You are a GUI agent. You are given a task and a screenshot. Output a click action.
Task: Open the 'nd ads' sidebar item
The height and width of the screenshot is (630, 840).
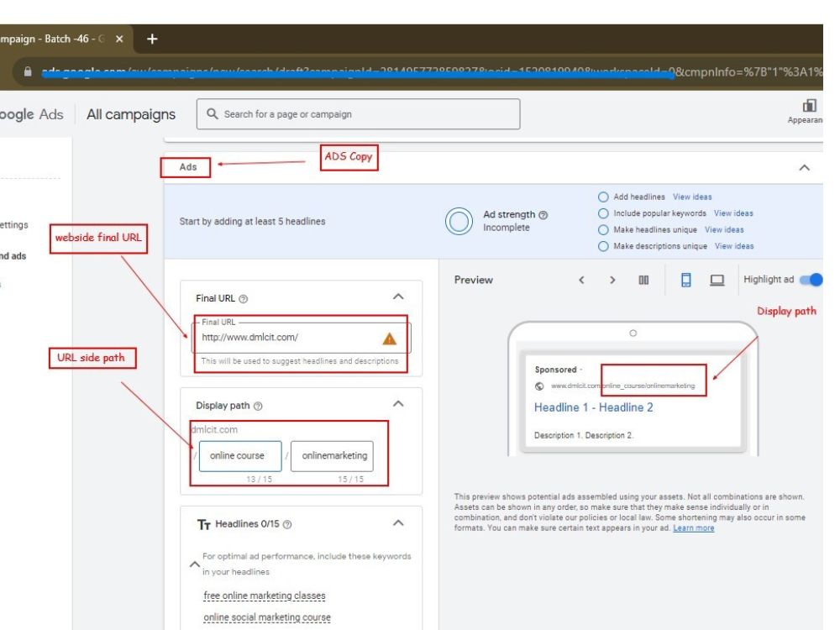coord(13,256)
